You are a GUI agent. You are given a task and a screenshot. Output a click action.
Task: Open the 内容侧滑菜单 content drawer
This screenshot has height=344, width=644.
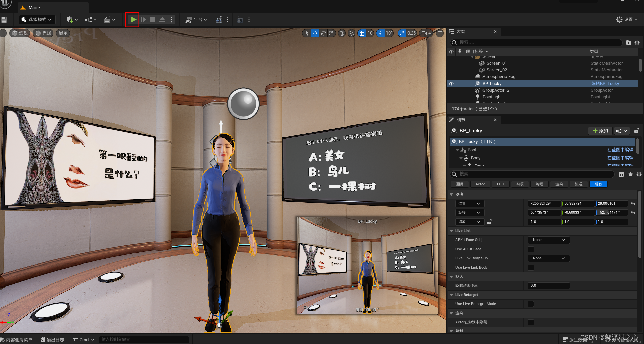[x=17, y=340]
